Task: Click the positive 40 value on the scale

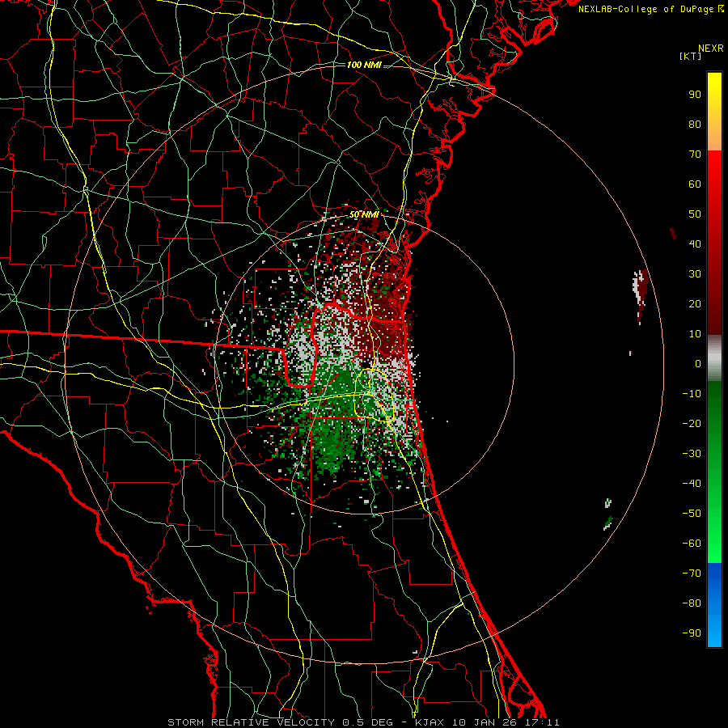Action: tap(695, 244)
